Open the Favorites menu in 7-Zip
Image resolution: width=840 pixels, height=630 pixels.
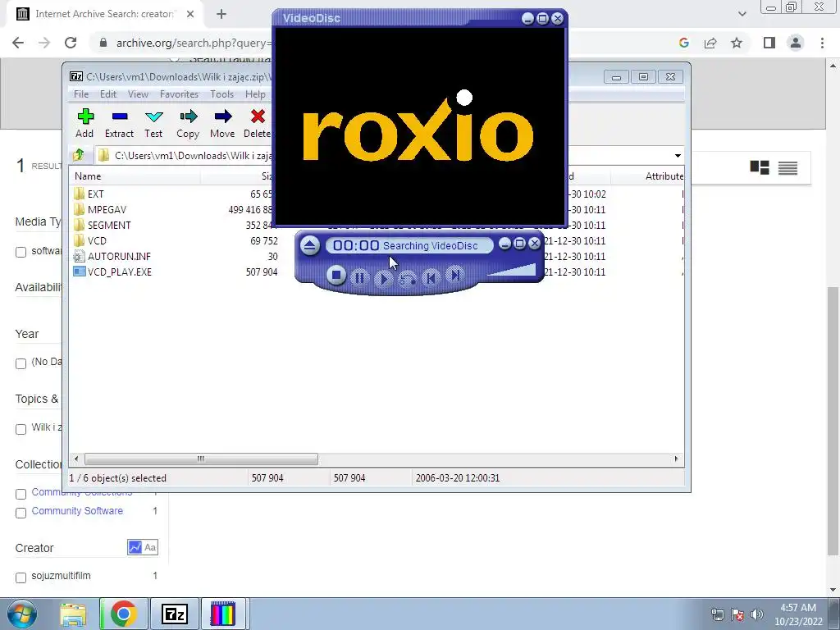[x=180, y=94]
